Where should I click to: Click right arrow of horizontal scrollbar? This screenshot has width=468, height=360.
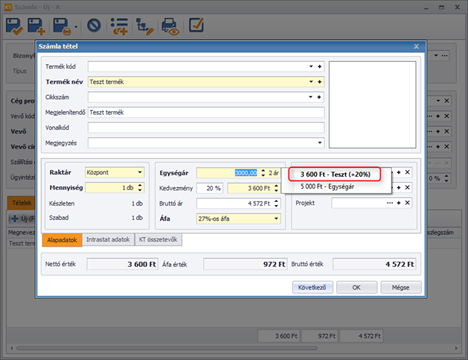tap(456, 348)
